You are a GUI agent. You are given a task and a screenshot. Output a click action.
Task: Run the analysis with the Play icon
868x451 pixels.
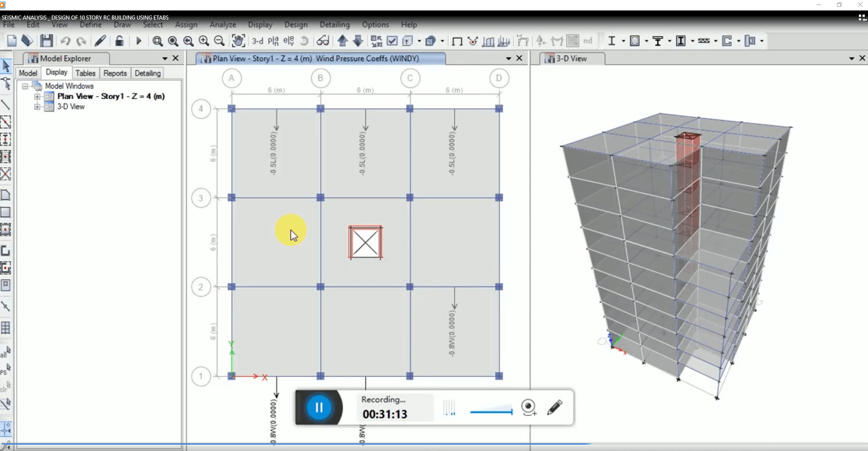pos(138,41)
